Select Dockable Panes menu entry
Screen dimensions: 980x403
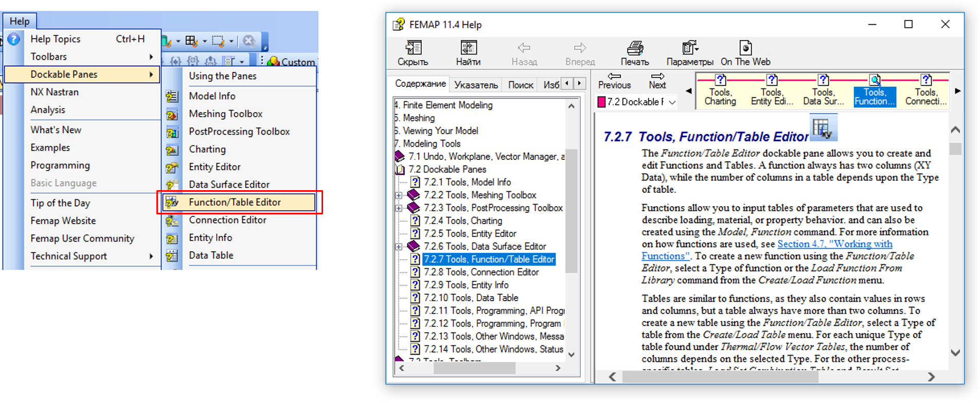point(82,75)
